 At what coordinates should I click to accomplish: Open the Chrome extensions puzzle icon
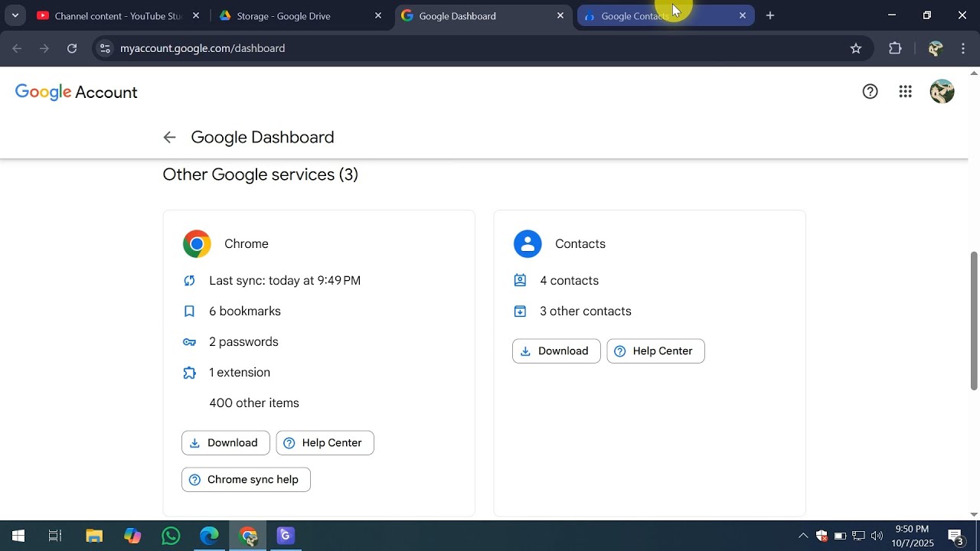[895, 48]
